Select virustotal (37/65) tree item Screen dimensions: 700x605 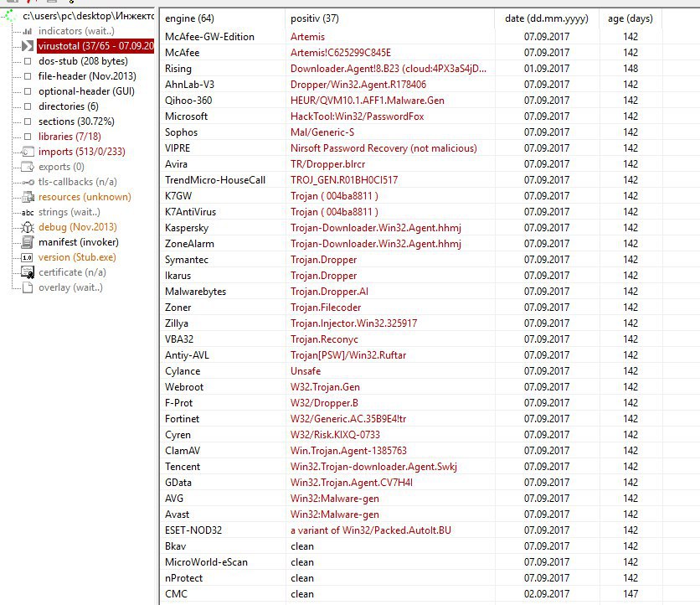[95, 46]
